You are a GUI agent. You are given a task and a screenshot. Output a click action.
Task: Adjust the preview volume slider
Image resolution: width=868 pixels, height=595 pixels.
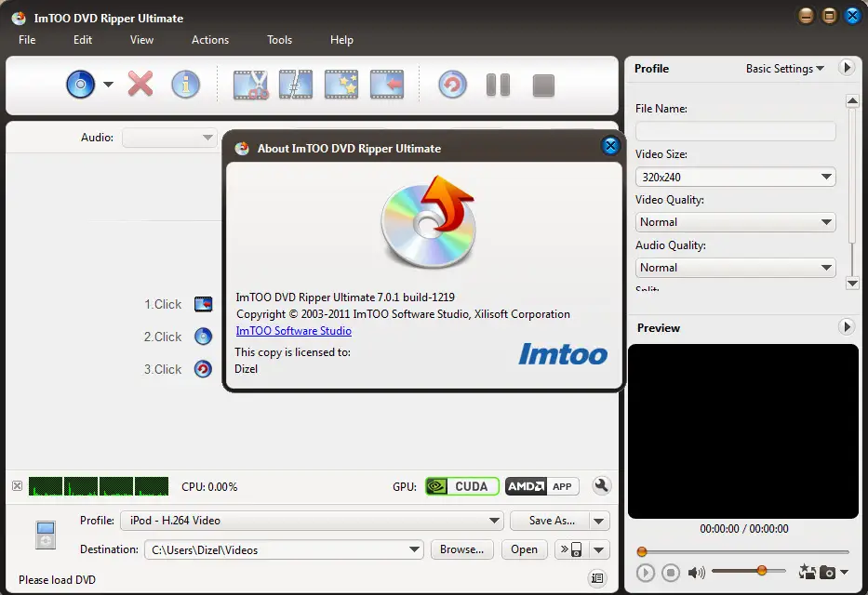click(x=748, y=571)
